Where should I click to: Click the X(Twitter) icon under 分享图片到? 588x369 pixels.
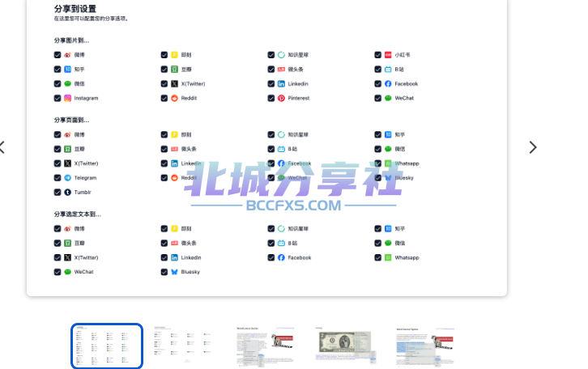[174, 83]
